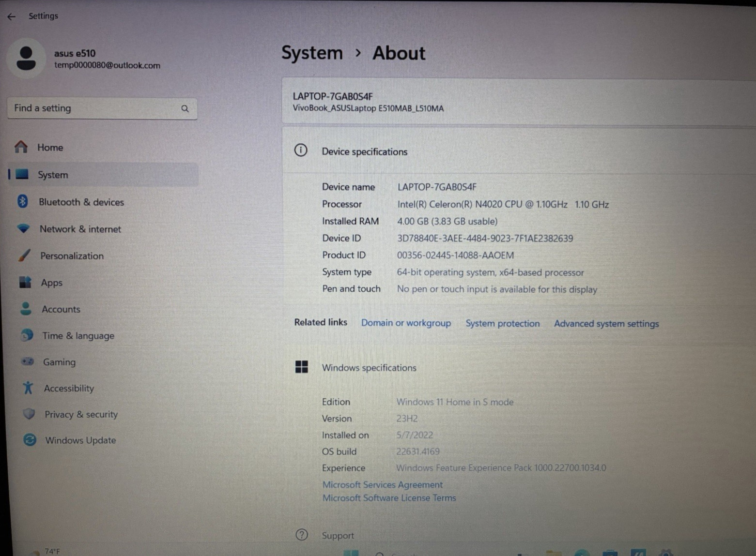Click the System monitor icon in sidebar
Image resolution: width=756 pixels, height=556 pixels.
(22, 174)
